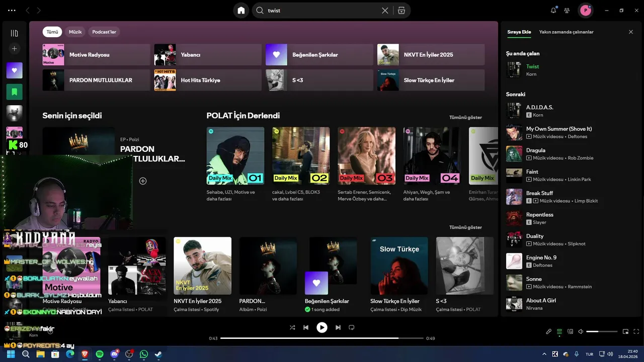Switch to Yakın zamanda çalınanlar tab
The image size is (644, 362).
point(566,32)
